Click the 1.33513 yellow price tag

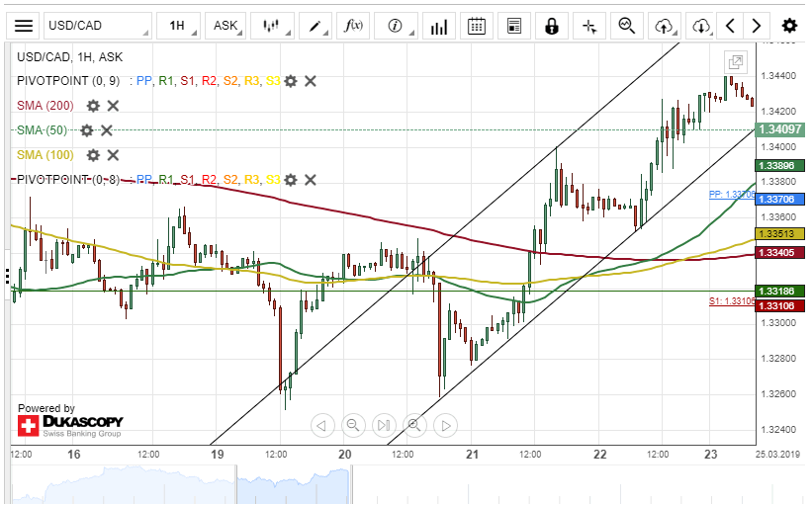pos(780,234)
